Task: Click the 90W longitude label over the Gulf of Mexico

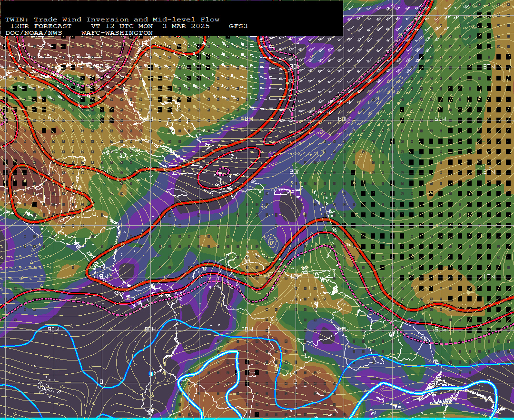Action: pos(54,119)
